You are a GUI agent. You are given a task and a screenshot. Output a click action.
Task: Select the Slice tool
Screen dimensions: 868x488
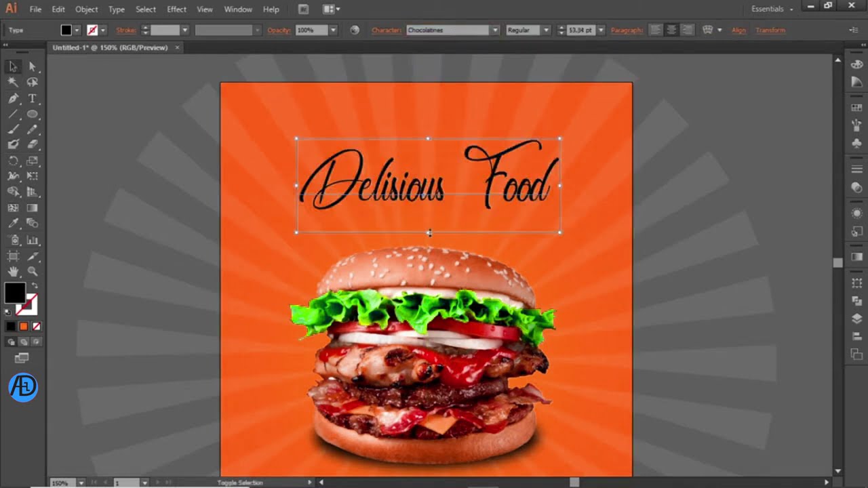point(32,256)
